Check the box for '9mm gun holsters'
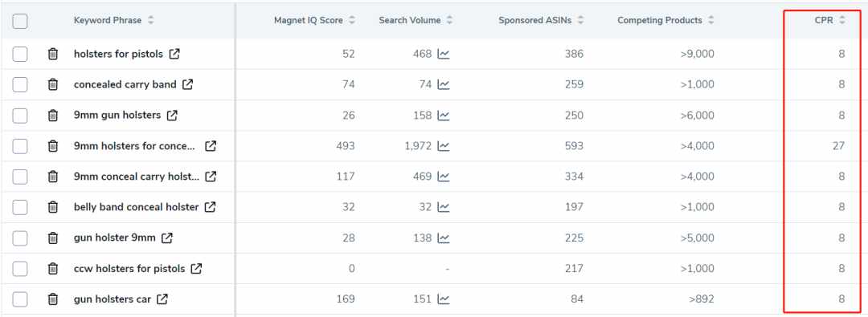Image resolution: width=868 pixels, height=317 pixels. pos(20,116)
